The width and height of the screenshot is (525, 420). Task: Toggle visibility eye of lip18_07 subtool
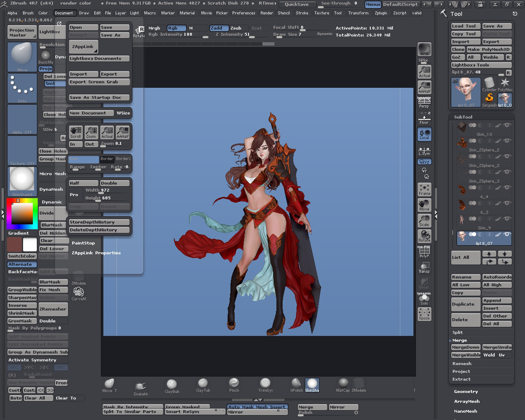click(507, 234)
